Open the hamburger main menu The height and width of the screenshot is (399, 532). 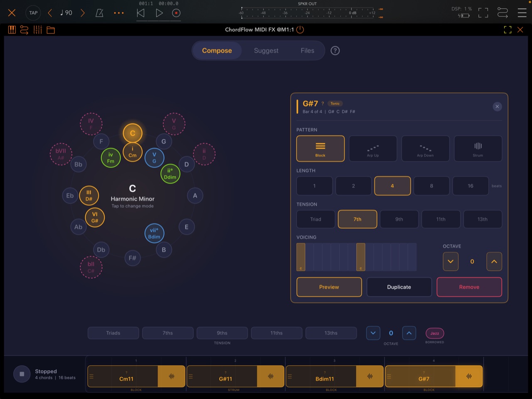click(522, 13)
